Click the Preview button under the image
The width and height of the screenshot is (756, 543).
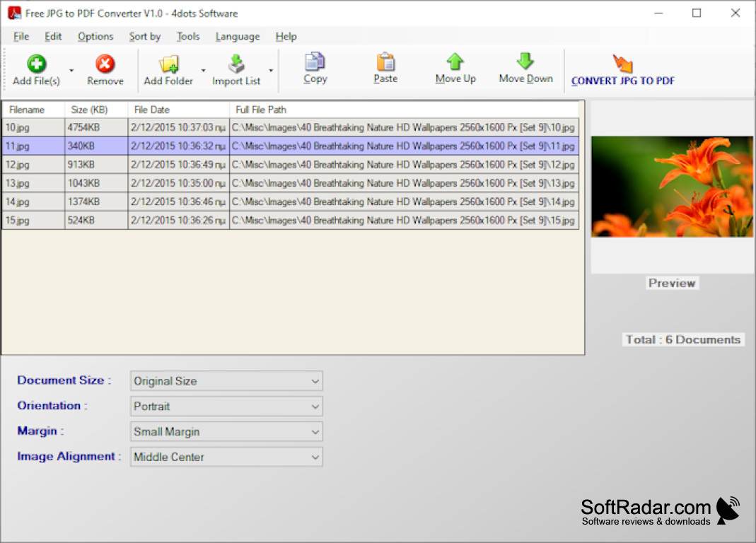tap(671, 283)
